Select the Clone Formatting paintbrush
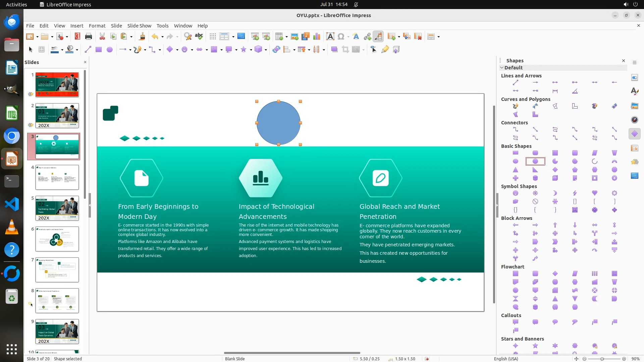 coord(142,37)
